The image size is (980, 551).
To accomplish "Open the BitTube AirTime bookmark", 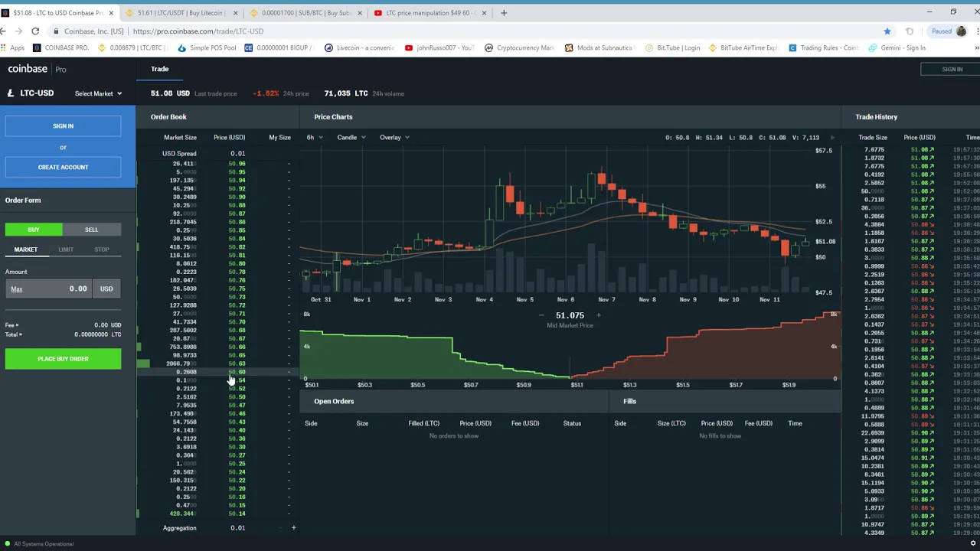I will (x=743, y=47).
